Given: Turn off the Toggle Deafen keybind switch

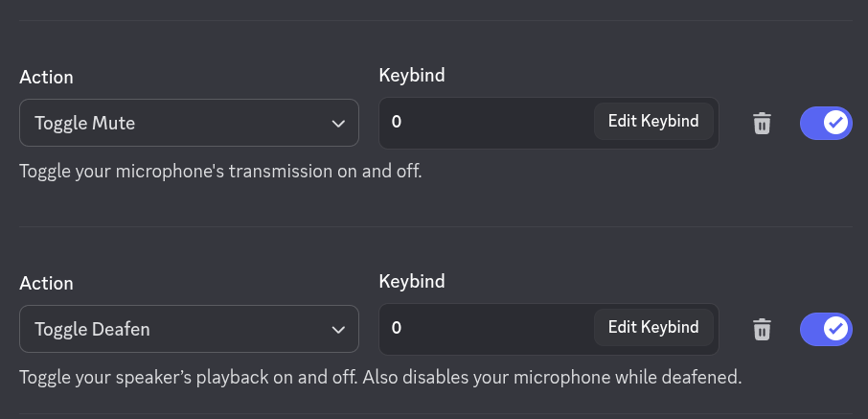Looking at the screenshot, I should click(825, 329).
